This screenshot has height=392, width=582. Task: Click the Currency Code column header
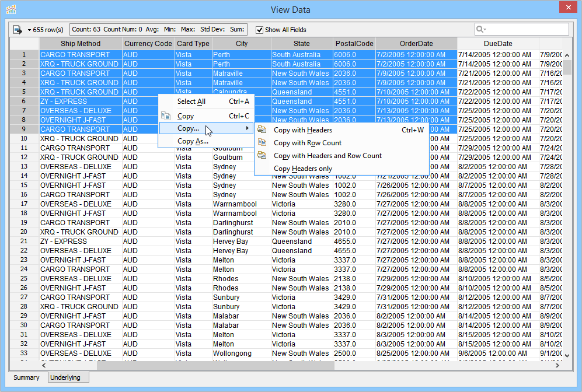coord(148,43)
